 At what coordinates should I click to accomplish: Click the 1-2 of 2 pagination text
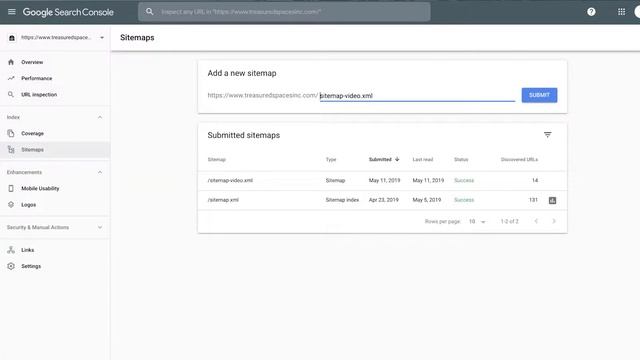pyautogui.click(x=509, y=222)
